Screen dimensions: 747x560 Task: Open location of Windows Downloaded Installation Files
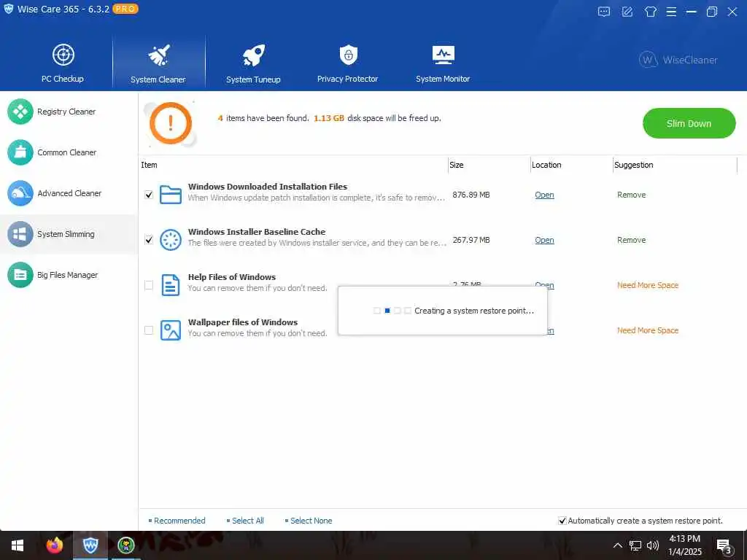click(x=544, y=195)
